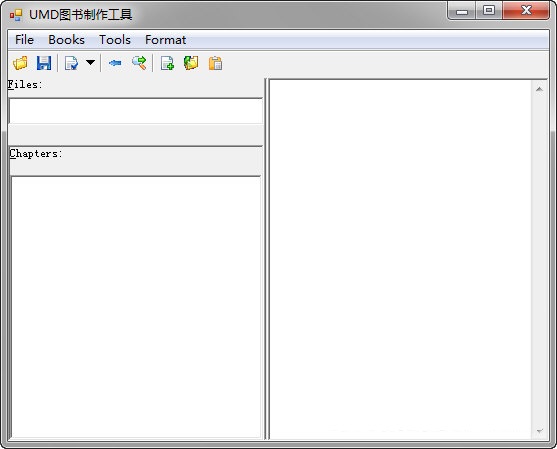Click the magnifier with green arrow icon
Image resolution: width=557 pixels, height=449 pixels.
(x=139, y=63)
